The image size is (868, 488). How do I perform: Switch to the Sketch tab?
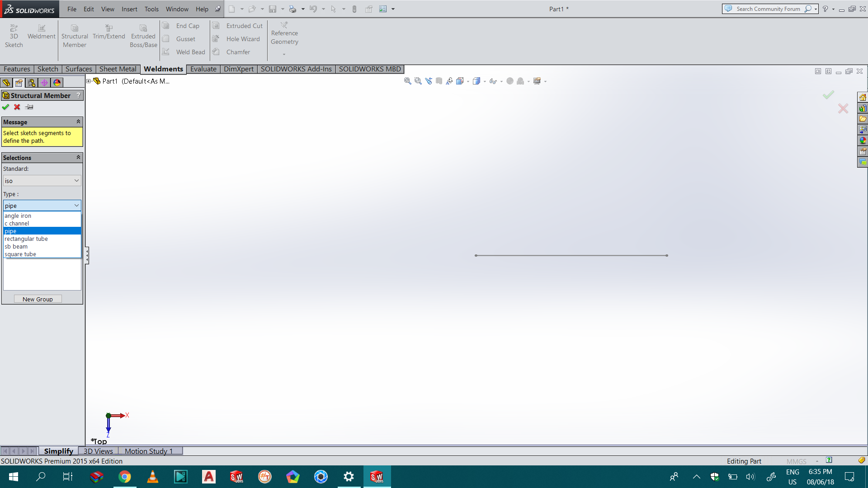coord(47,69)
